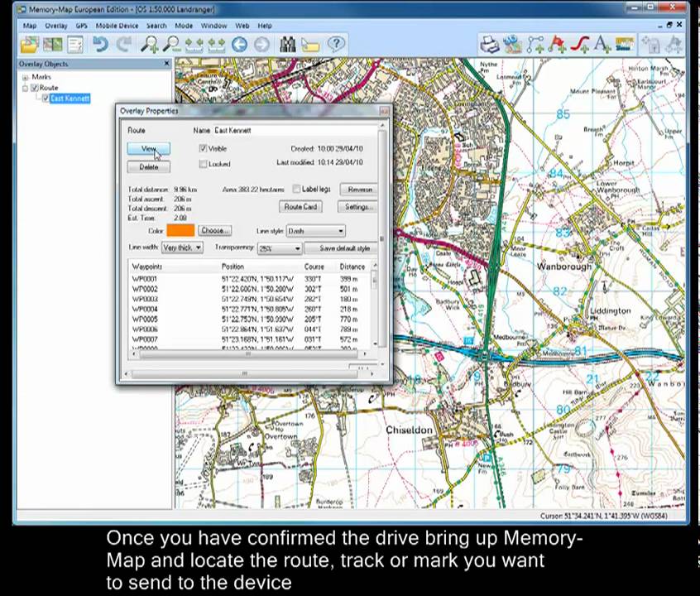Enable the Locked checkbox

click(203, 164)
